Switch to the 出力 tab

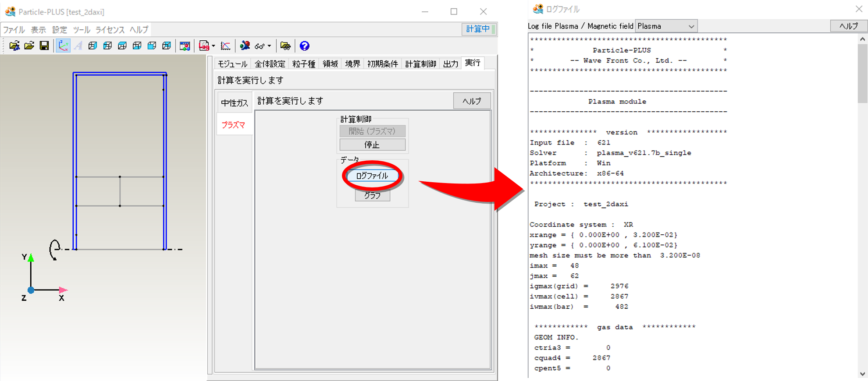point(451,64)
